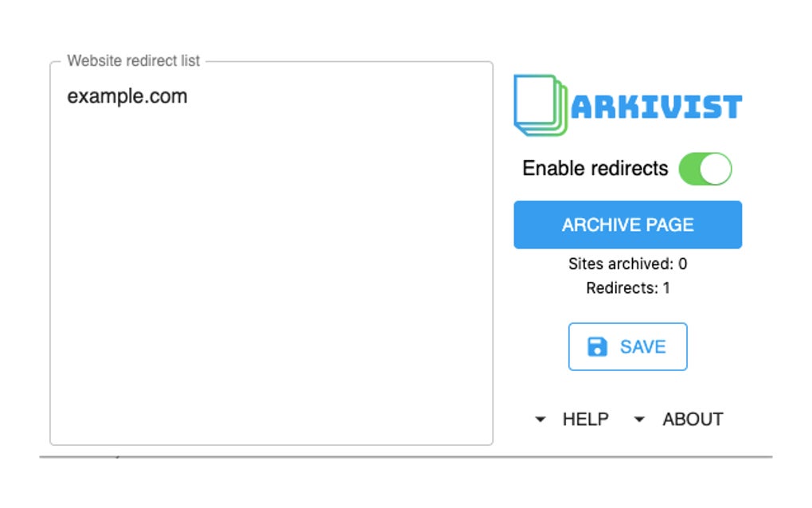Click the "Redirects: 1" counter
Image resolution: width=812 pixels, height=508 pixels.
[627, 288]
